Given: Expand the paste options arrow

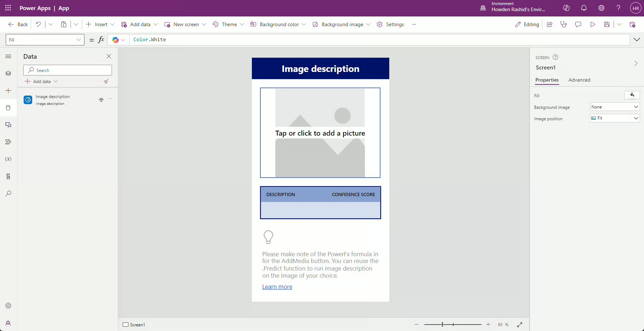Looking at the screenshot, I should (x=76, y=24).
